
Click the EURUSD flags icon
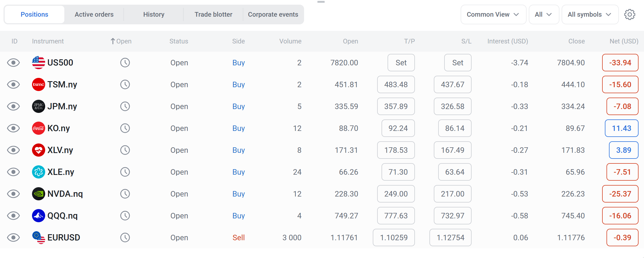coord(39,238)
